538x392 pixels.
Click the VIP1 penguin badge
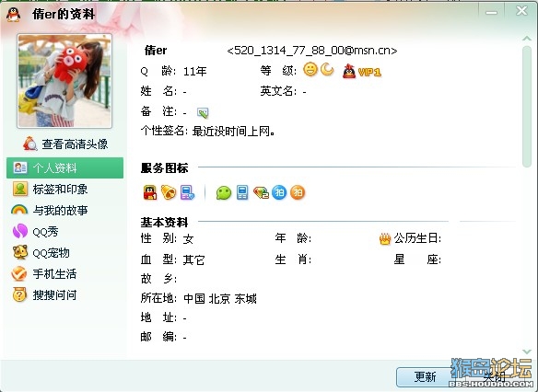(x=362, y=71)
